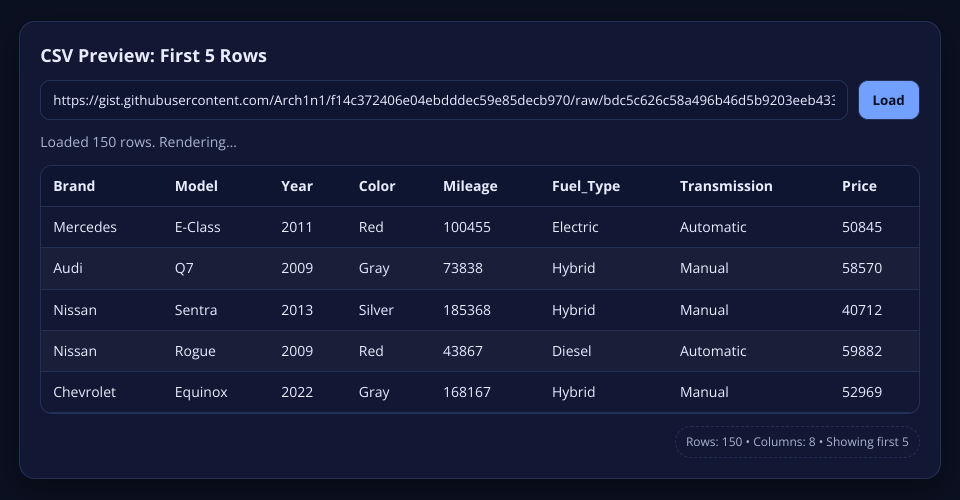
Task: Click the Load button
Action: click(x=888, y=100)
